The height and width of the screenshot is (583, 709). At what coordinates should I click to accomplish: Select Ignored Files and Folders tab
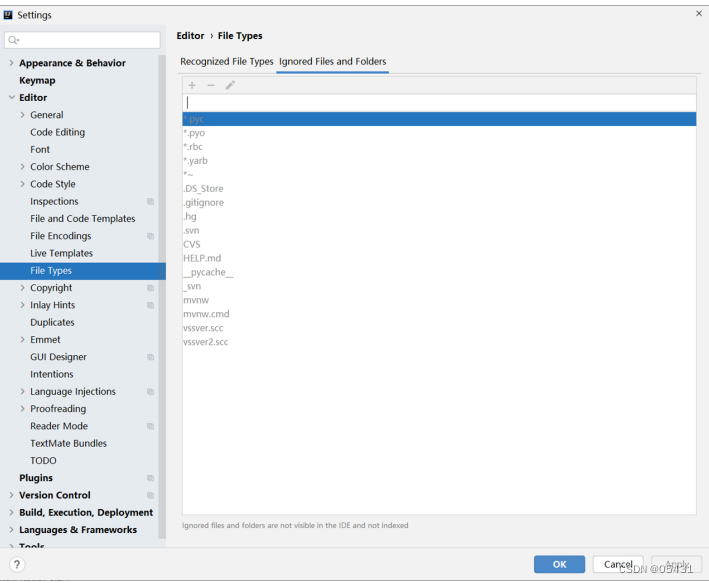332,62
